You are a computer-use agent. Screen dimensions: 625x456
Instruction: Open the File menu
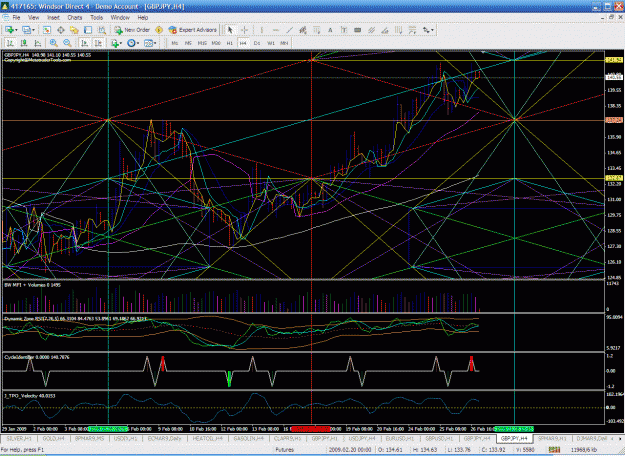[16, 18]
